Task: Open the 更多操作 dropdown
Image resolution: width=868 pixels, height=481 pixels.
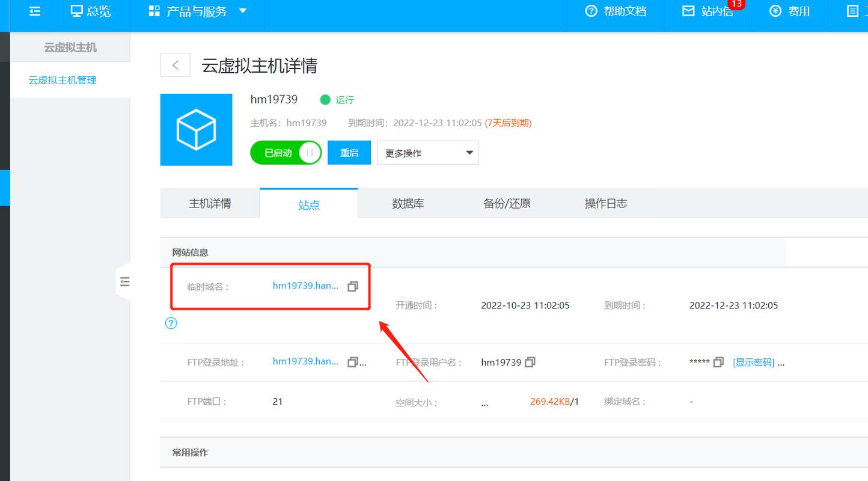Action: pos(428,153)
